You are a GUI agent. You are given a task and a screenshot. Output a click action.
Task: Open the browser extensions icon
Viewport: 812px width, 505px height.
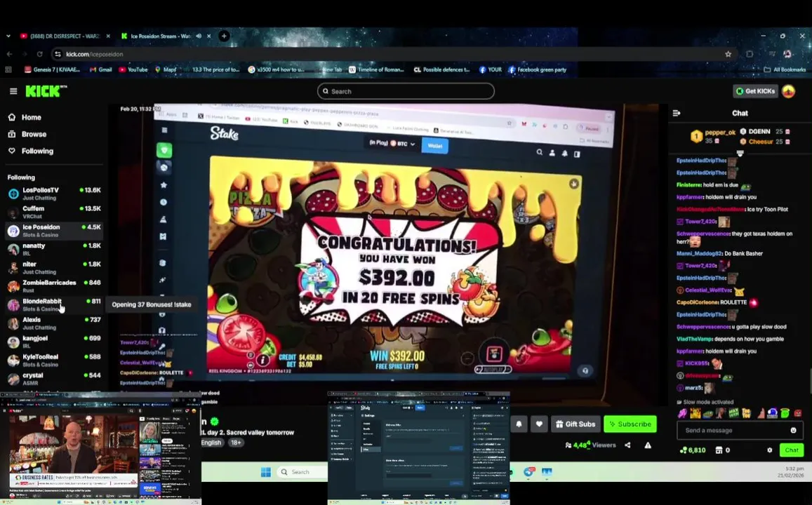click(x=750, y=54)
